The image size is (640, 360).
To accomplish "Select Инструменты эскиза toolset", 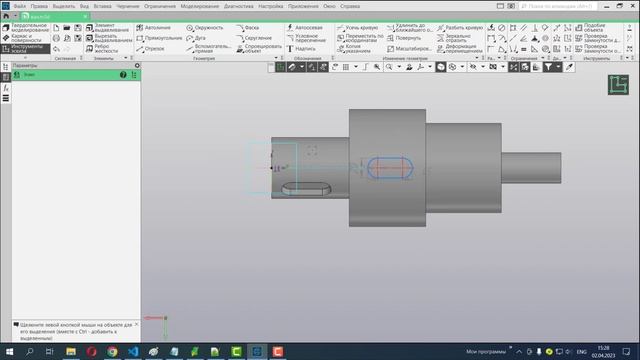I will pyautogui.click(x=25, y=49).
